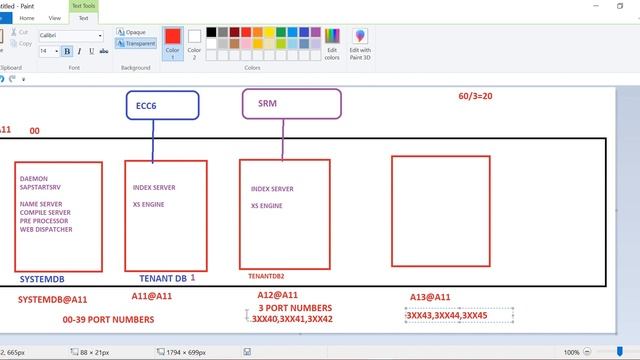Pick the purple color swatch
This screenshot has height=360, width=640.
coord(316,32)
